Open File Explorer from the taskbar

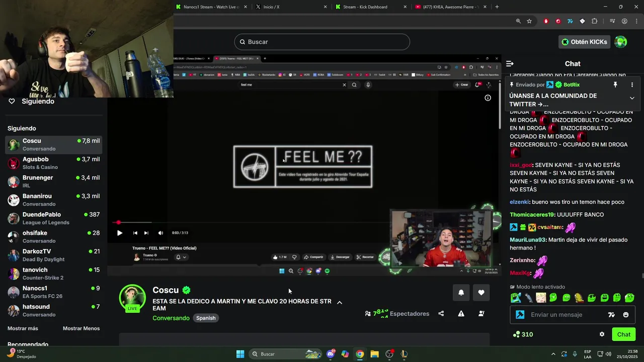pyautogui.click(x=374, y=354)
